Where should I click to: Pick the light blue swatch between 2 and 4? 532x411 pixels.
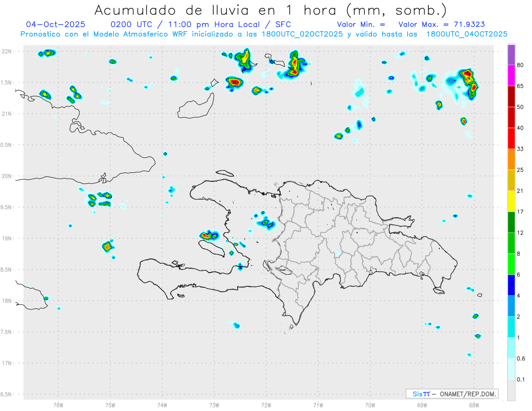pyautogui.click(x=511, y=305)
